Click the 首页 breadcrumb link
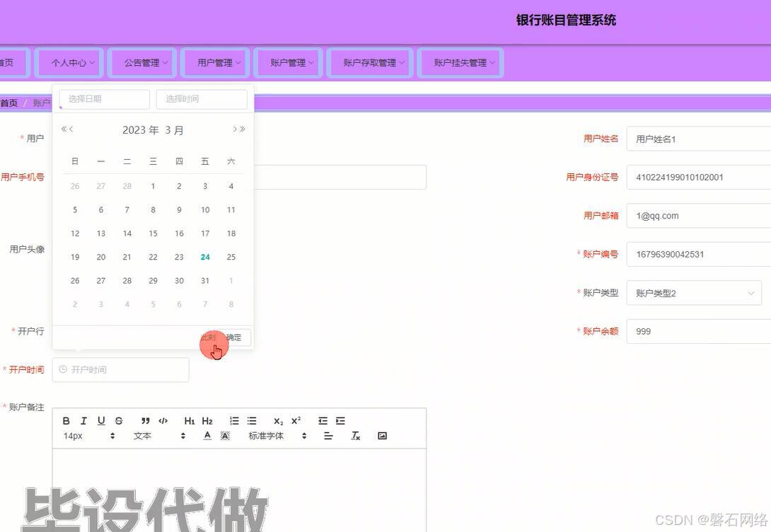The height and width of the screenshot is (532, 771). pyautogui.click(x=8, y=102)
